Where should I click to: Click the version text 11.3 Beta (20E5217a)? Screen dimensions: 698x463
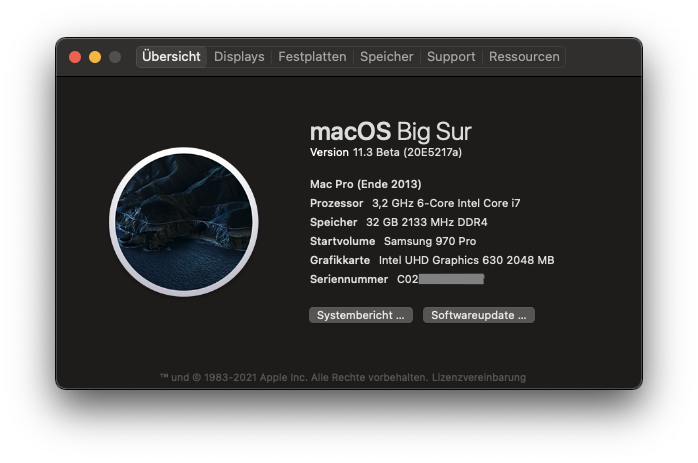tap(407, 152)
